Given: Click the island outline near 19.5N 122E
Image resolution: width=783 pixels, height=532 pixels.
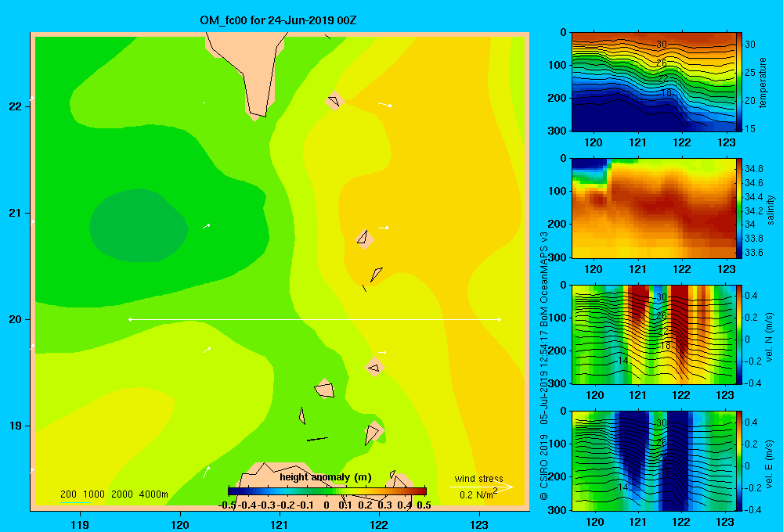Looking at the screenshot, I should coord(374,368).
